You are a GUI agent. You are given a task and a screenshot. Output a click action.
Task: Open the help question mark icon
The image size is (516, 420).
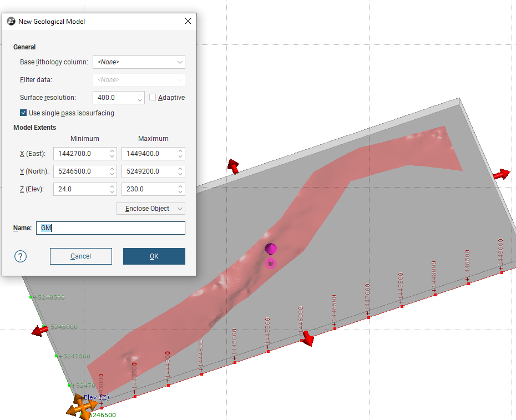[21, 256]
